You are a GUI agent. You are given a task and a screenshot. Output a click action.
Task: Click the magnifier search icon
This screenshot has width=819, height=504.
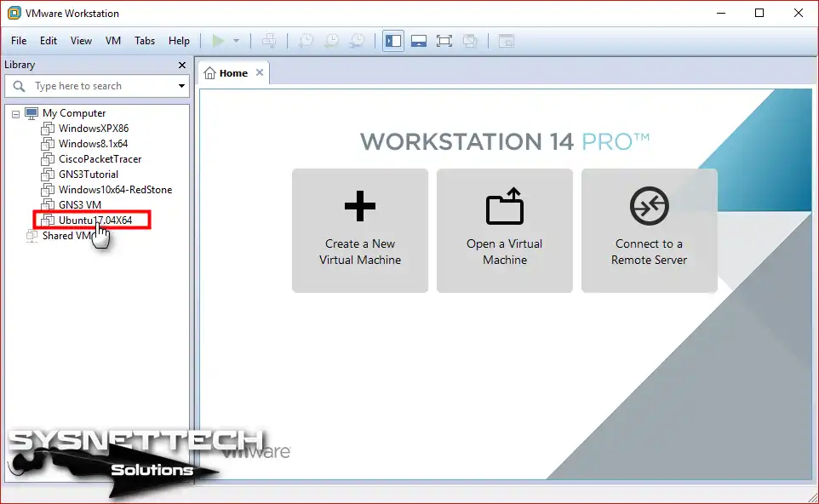19,86
